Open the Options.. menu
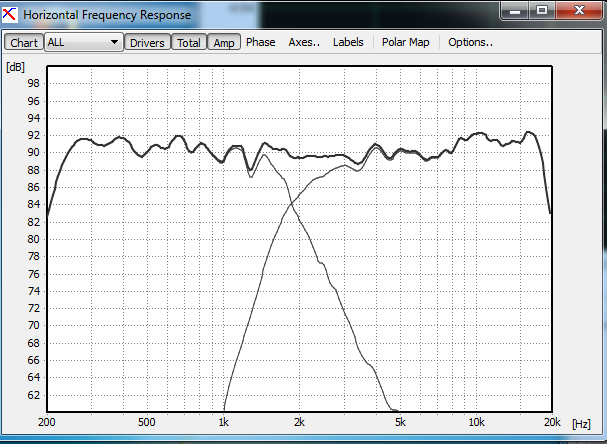 pyautogui.click(x=470, y=43)
